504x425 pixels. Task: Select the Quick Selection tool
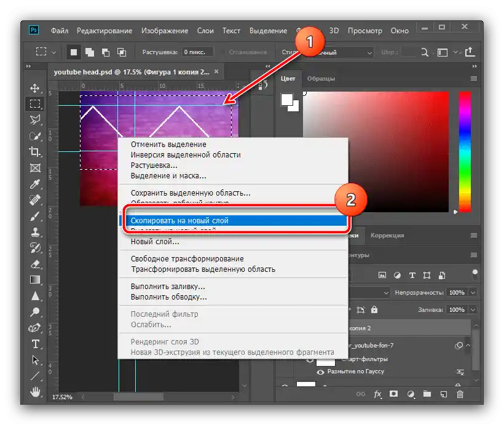click(35, 136)
